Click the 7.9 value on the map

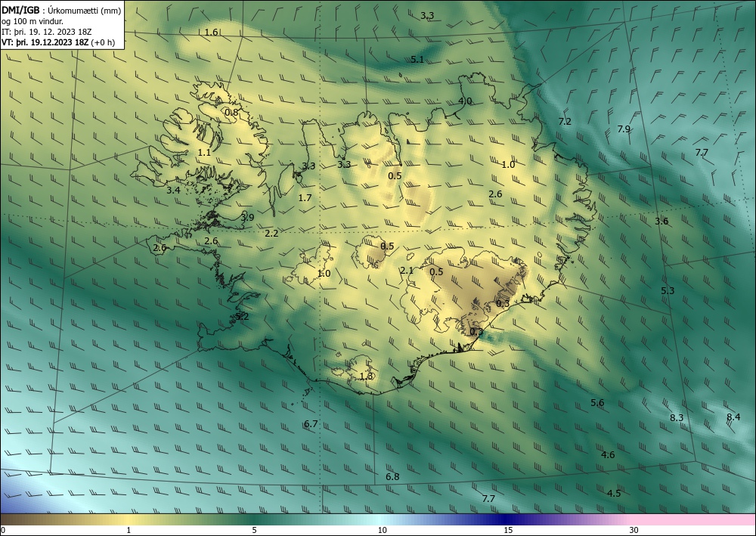pyautogui.click(x=624, y=129)
